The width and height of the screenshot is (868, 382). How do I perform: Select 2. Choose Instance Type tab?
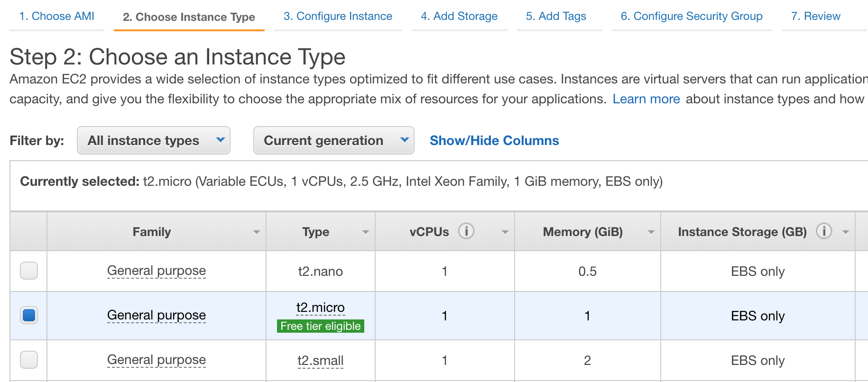point(189,17)
